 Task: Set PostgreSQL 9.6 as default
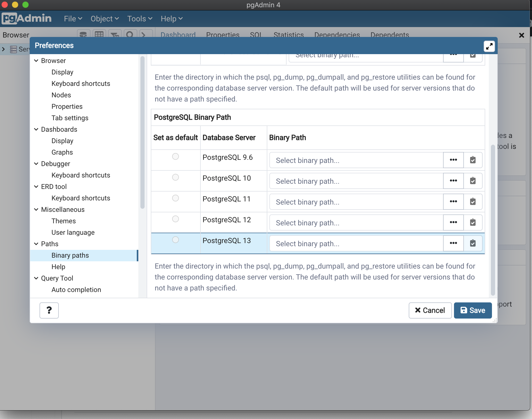point(176,156)
